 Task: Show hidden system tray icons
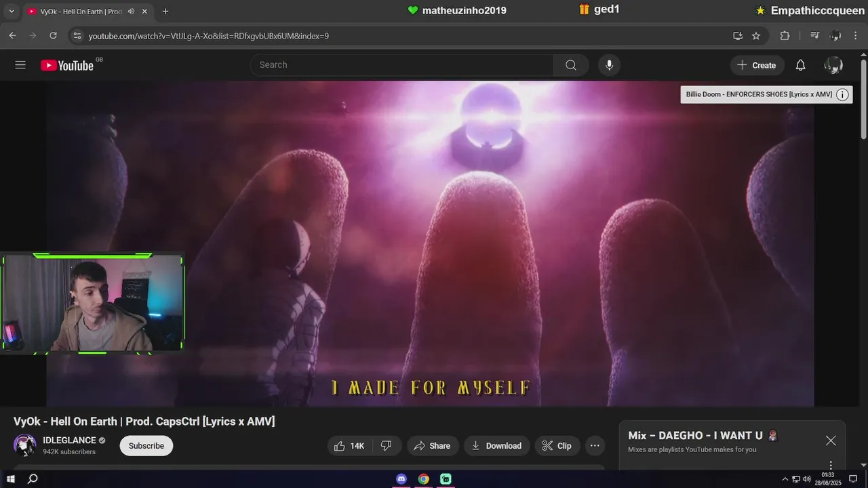tap(785, 479)
